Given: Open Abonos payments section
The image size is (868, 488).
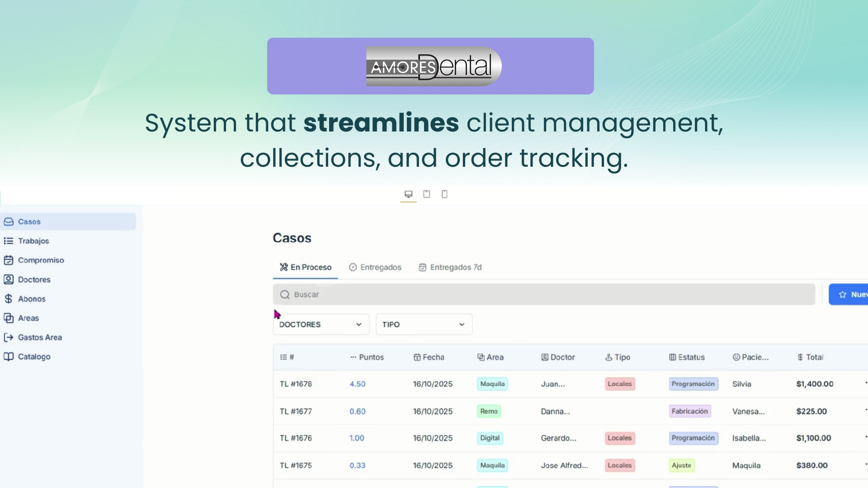Looking at the screenshot, I should click(x=32, y=299).
